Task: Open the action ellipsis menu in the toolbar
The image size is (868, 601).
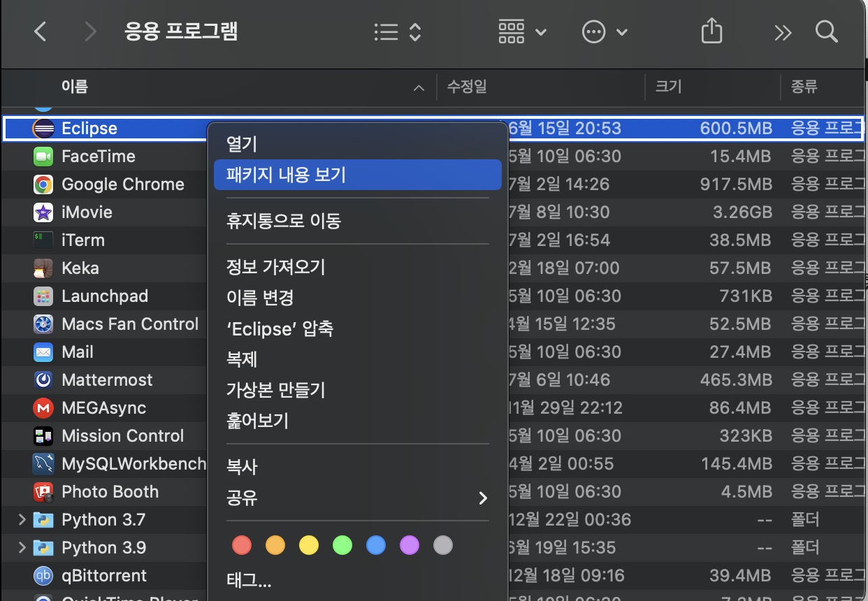Action: 605,31
